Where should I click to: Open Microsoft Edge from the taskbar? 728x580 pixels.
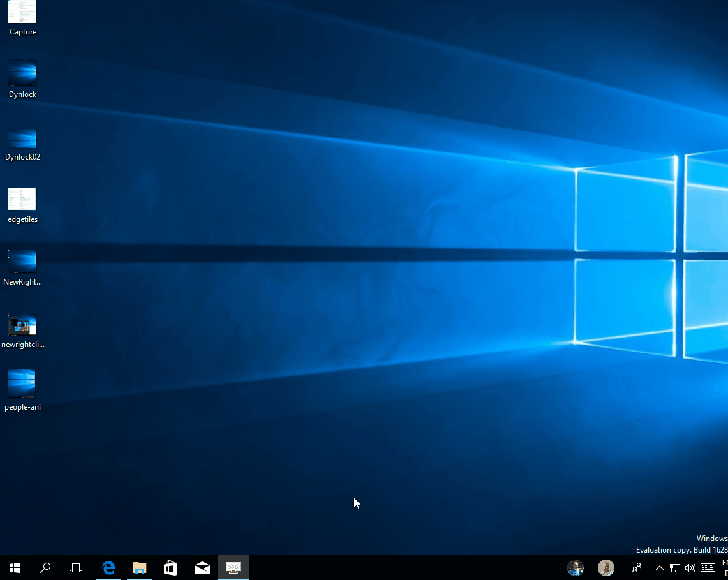point(108,568)
